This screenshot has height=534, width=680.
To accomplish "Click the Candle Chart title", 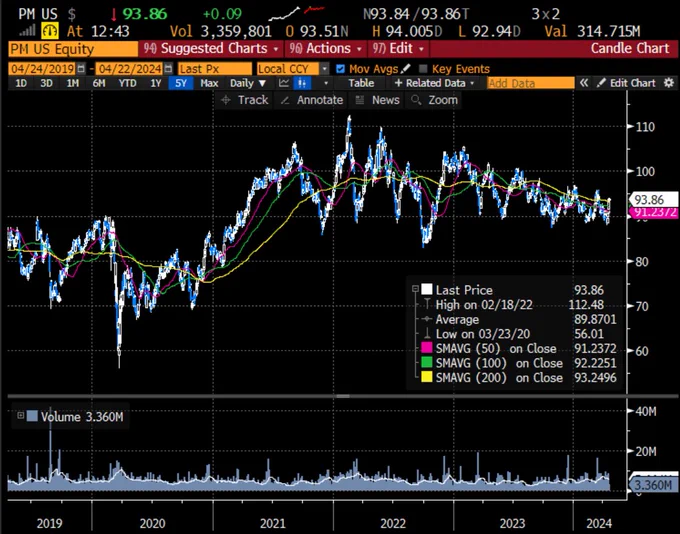I will pos(630,48).
